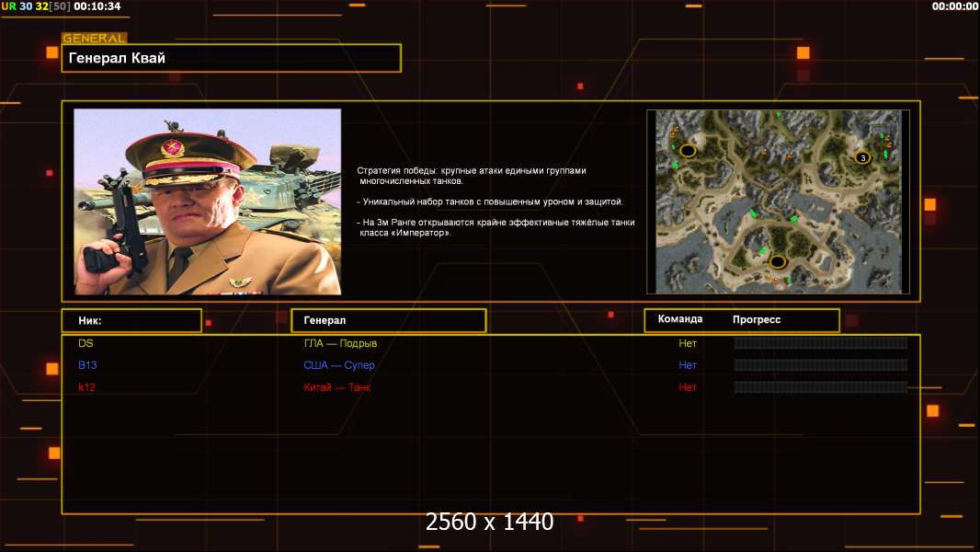Click the 00:00:00 timer at top right
This screenshot has height=552, width=980.
click(955, 6)
